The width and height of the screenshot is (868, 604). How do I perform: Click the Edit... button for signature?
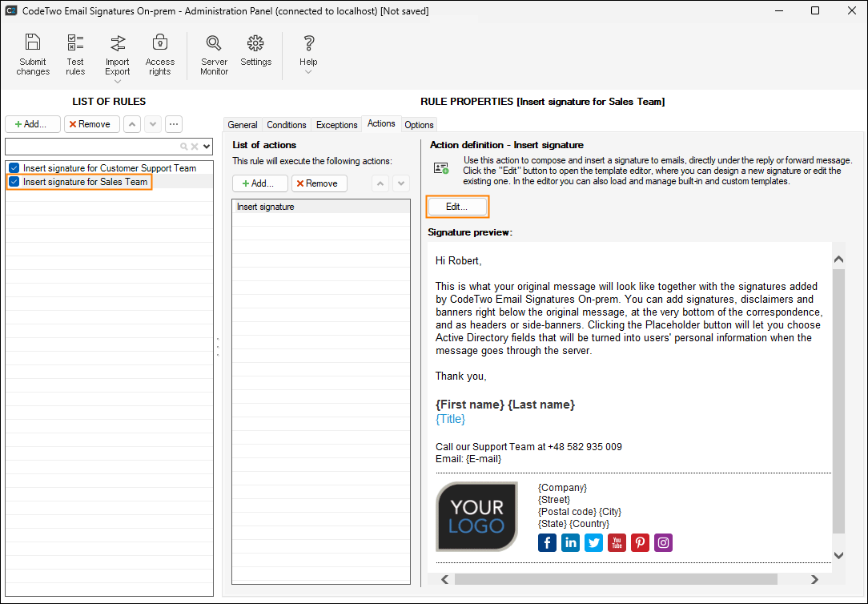point(456,207)
